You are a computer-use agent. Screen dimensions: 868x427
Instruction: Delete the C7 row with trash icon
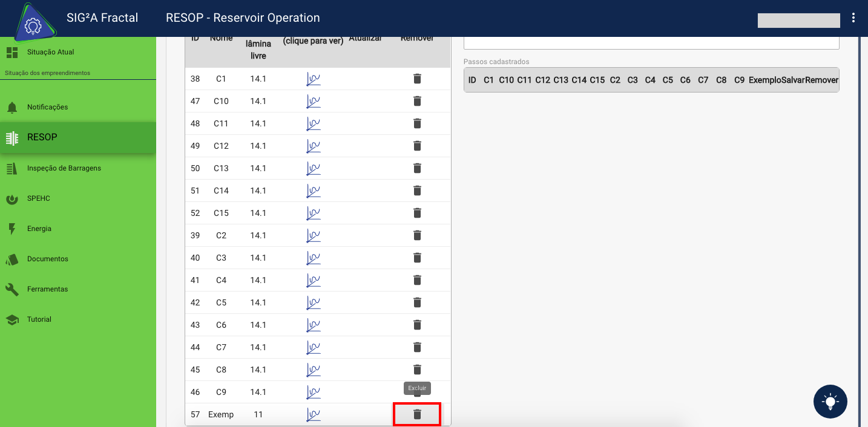[x=417, y=347]
